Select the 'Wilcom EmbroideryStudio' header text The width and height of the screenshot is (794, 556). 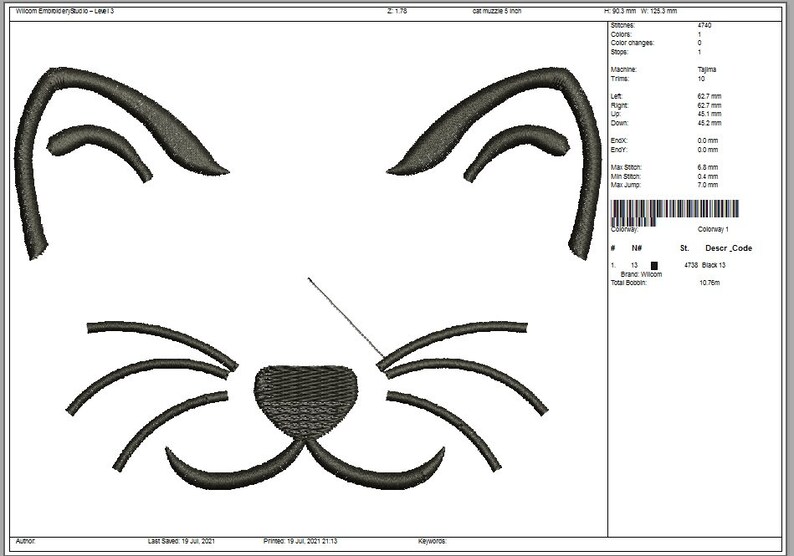point(65,11)
